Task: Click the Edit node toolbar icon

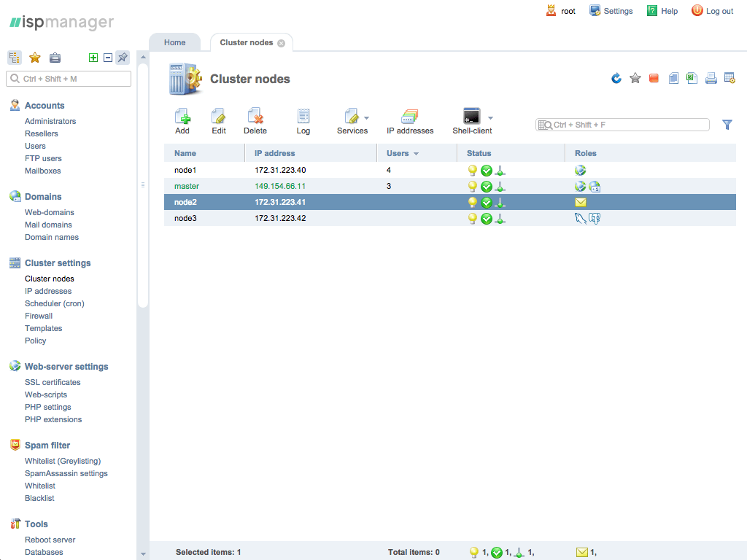Action: 219,116
